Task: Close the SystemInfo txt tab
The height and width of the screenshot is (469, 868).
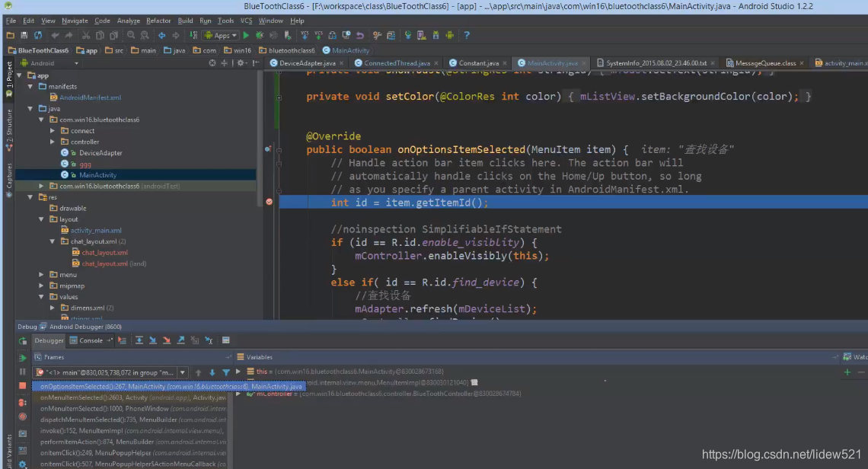Action: pos(713,63)
